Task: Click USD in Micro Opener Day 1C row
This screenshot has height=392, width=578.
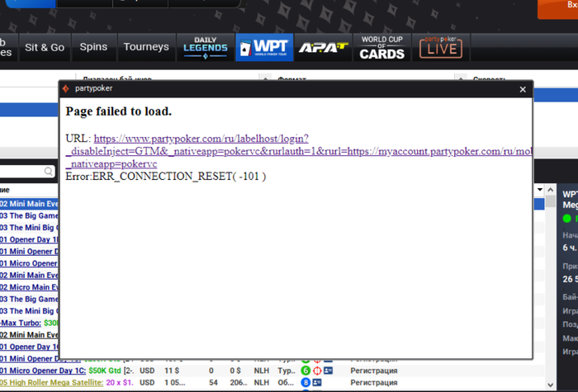Action: [x=147, y=371]
